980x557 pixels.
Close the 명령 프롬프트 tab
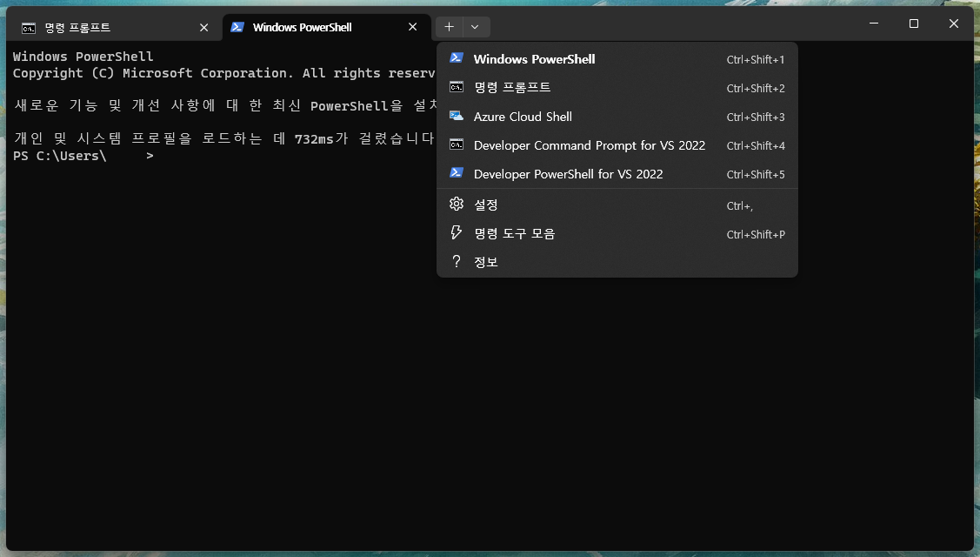[203, 28]
